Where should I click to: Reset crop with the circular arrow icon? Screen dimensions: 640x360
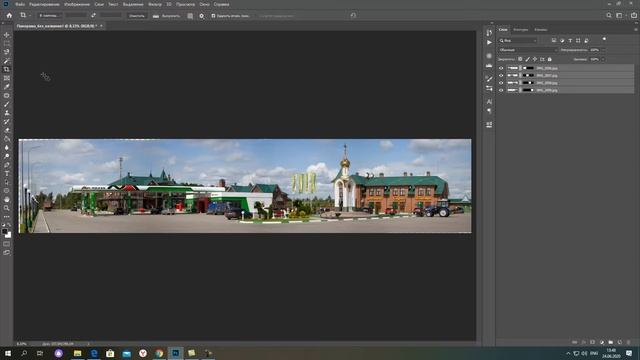[353, 16]
